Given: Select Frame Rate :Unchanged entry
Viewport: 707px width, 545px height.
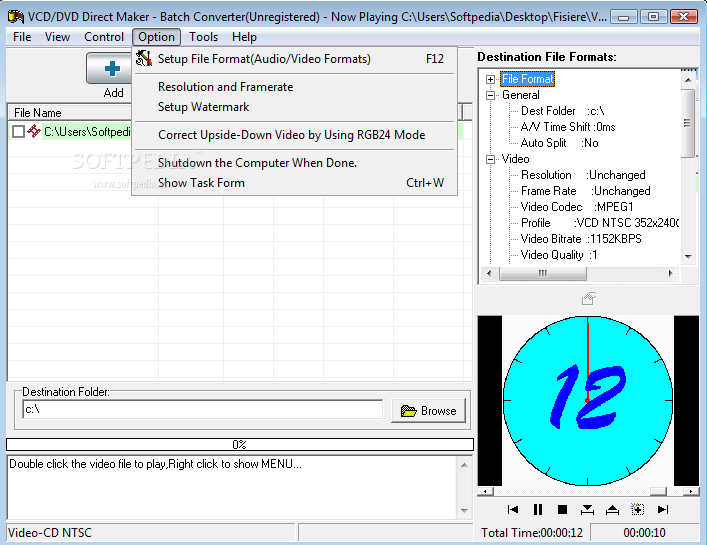Looking at the screenshot, I should 585,191.
